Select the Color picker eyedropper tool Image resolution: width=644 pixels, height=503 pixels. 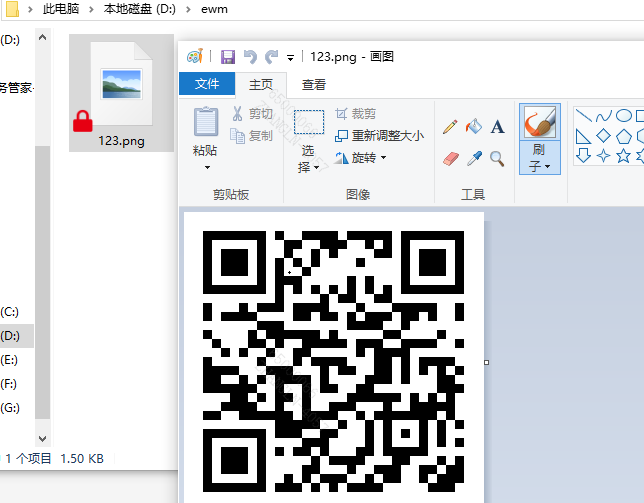pyautogui.click(x=474, y=158)
